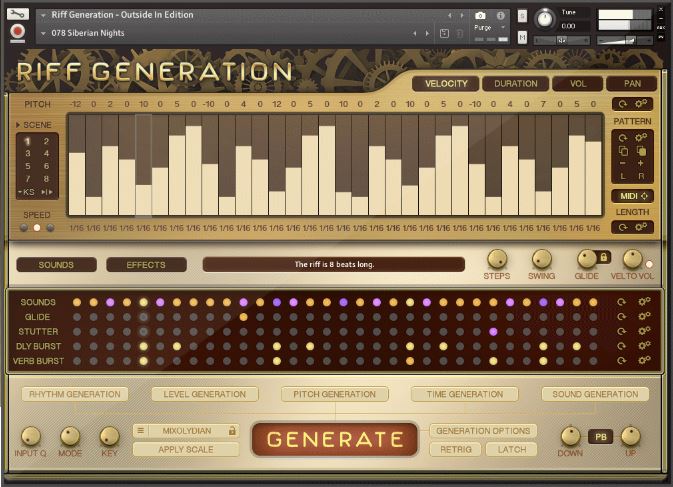Randomize the VERB BURST row gears icon
Viewport: 673px width, 487px height.
pyautogui.click(x=644, y=360)
